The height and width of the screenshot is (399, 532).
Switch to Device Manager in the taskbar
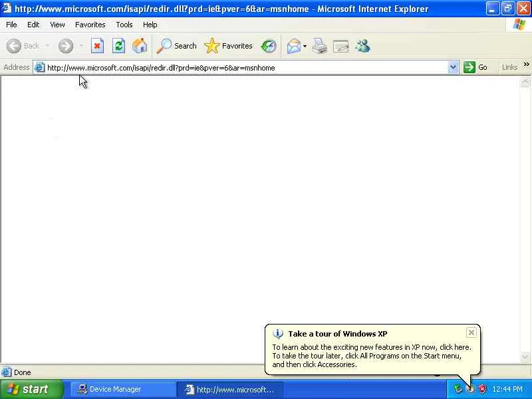pyautogui.click(x=123, y=389)
